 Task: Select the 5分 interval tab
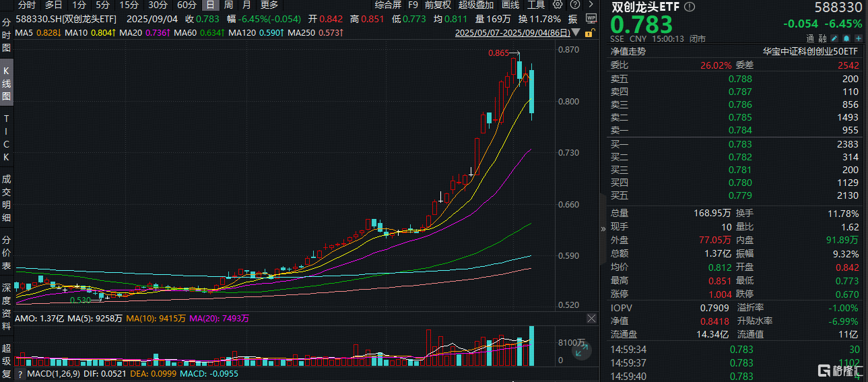tap(102, 5)
